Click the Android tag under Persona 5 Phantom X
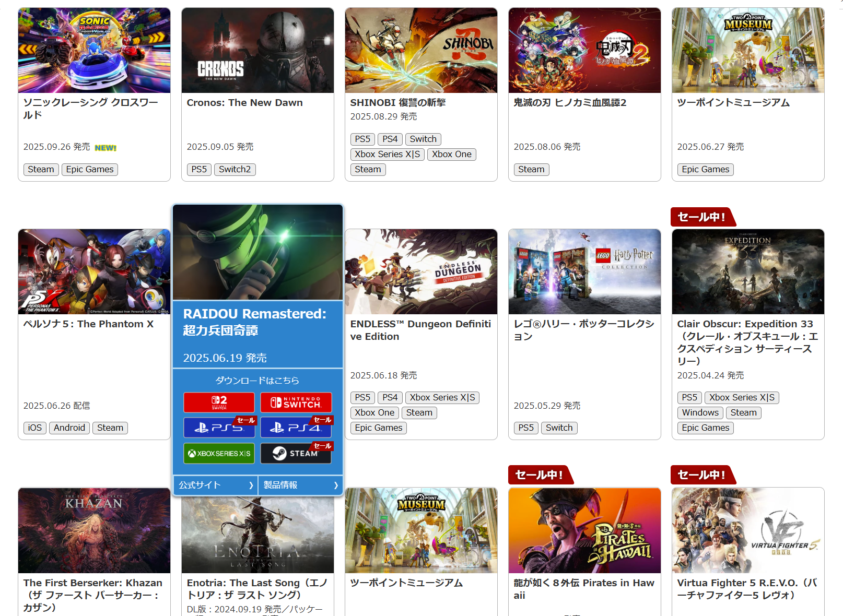Viewport: 843px width, 616px height. 69,428
